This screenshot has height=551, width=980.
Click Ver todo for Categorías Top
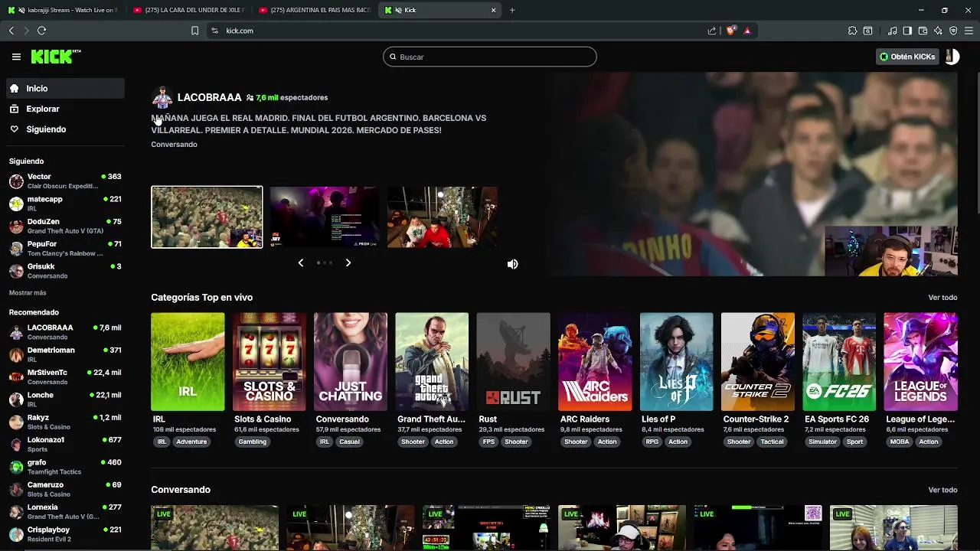(942, 298)
